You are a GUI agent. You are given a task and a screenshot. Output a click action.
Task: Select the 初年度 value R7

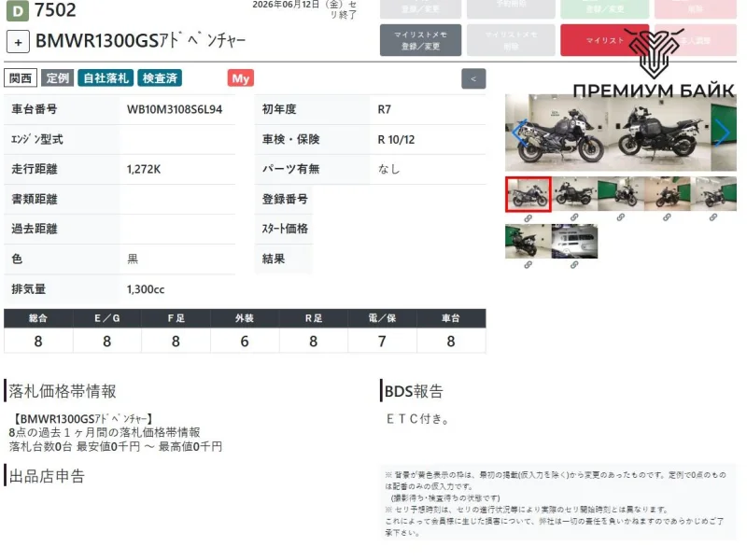point(384,109)
